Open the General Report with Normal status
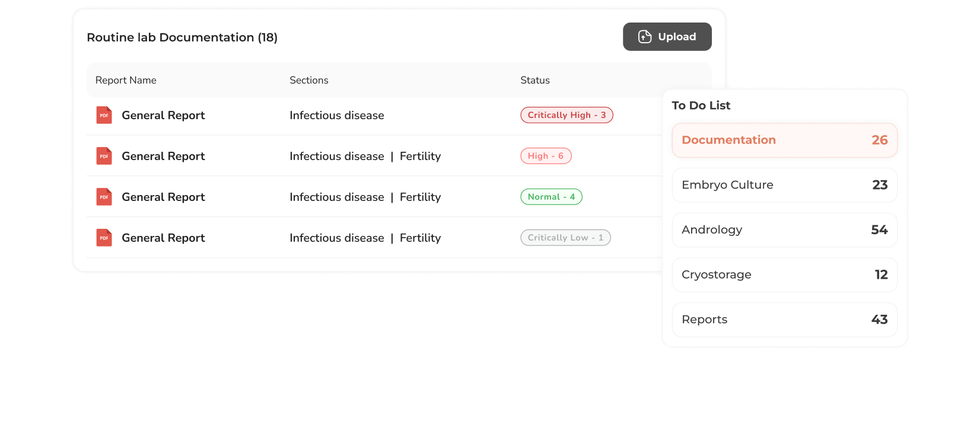 (163, 197)
